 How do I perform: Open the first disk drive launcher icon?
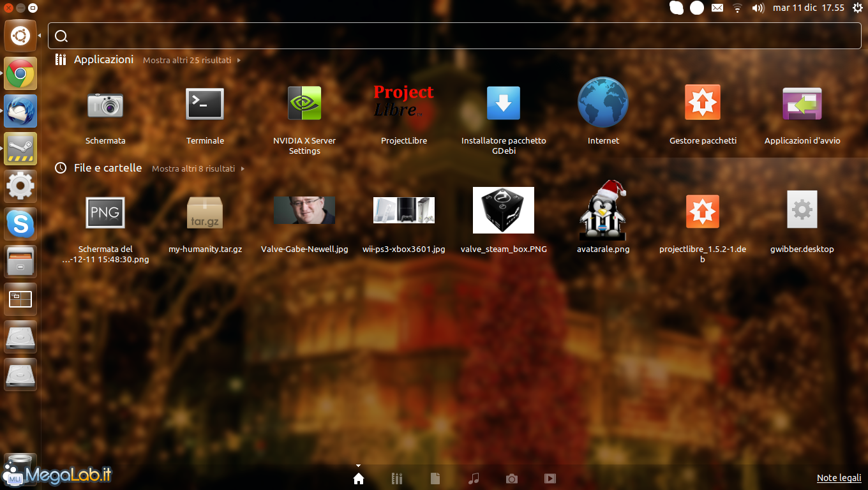[20, 337]
